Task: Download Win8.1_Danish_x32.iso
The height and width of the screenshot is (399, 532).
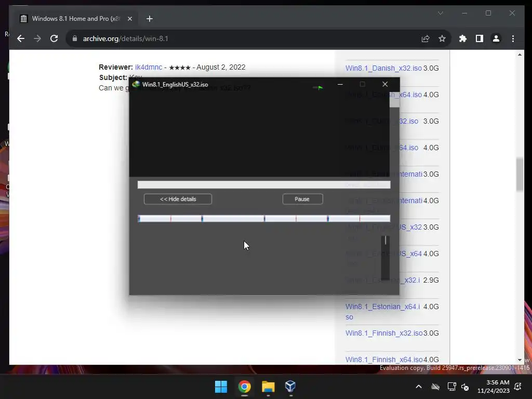Action: pos(383,68)
